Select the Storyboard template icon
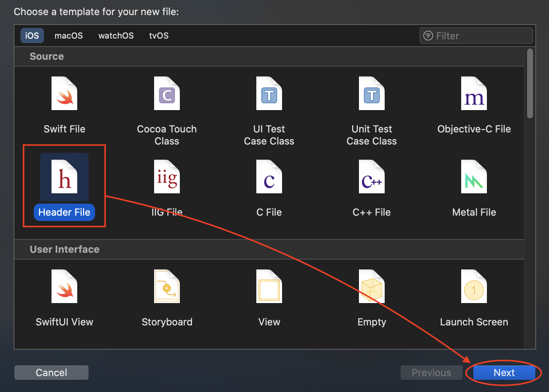 [167, 287]
